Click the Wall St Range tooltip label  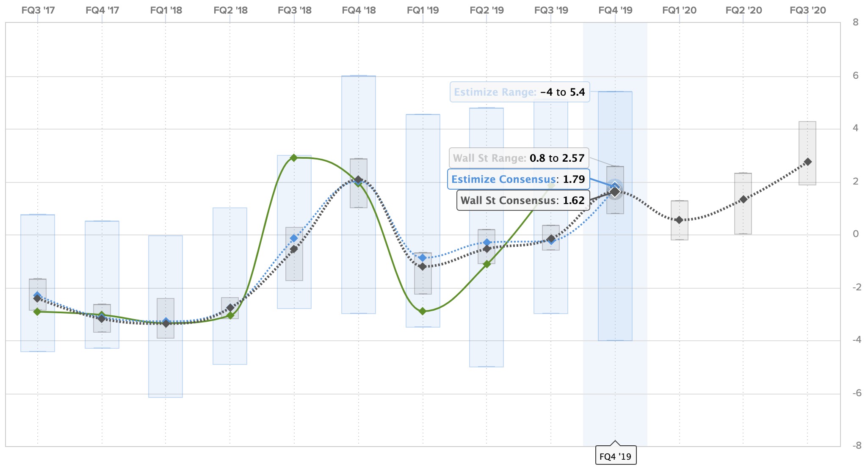click(x=519, y=158)
